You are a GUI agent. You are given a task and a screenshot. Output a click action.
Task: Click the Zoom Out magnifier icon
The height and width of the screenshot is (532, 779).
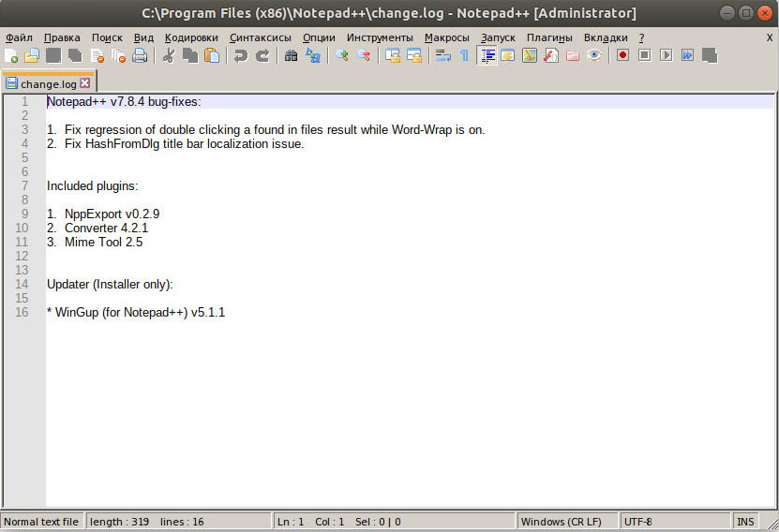(364, 55)
